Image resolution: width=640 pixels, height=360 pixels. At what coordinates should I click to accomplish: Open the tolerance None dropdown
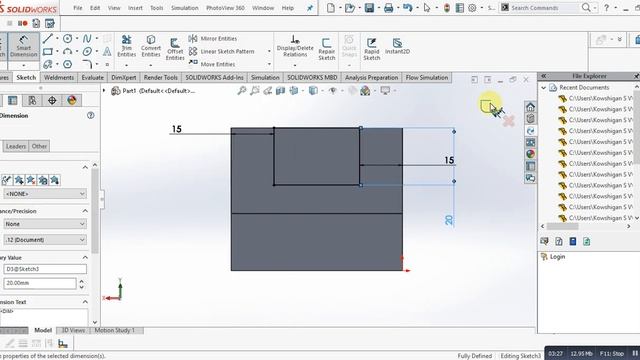pyautogui.click(x=45, y=224)
